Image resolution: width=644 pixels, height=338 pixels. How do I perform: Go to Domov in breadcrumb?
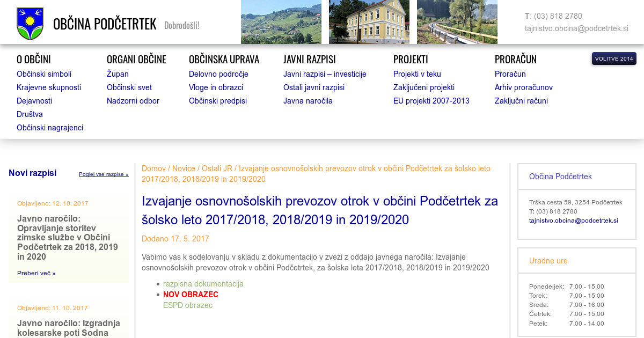coord(153,168)
